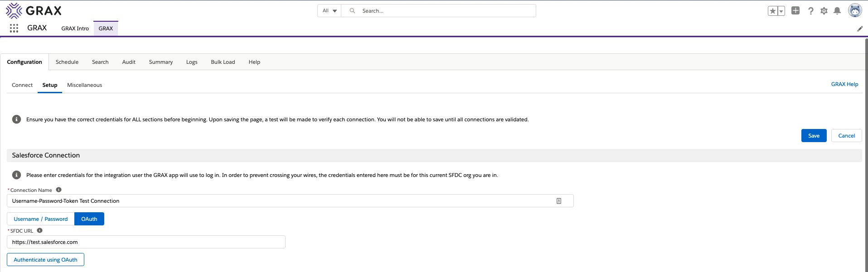Click the GRAX logo
Screen dimensions: 868x272
[34, 10]
